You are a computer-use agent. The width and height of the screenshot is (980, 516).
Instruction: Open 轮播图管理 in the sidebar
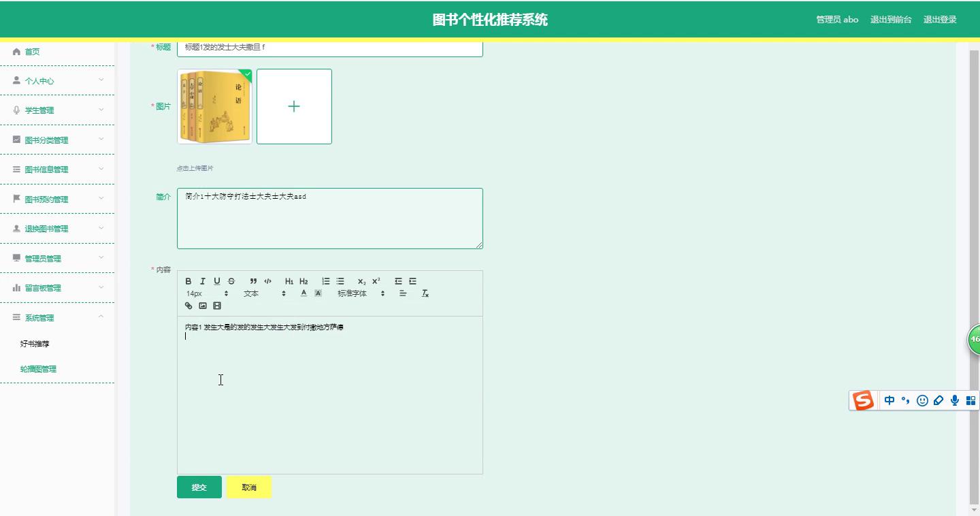pos(38,369)
